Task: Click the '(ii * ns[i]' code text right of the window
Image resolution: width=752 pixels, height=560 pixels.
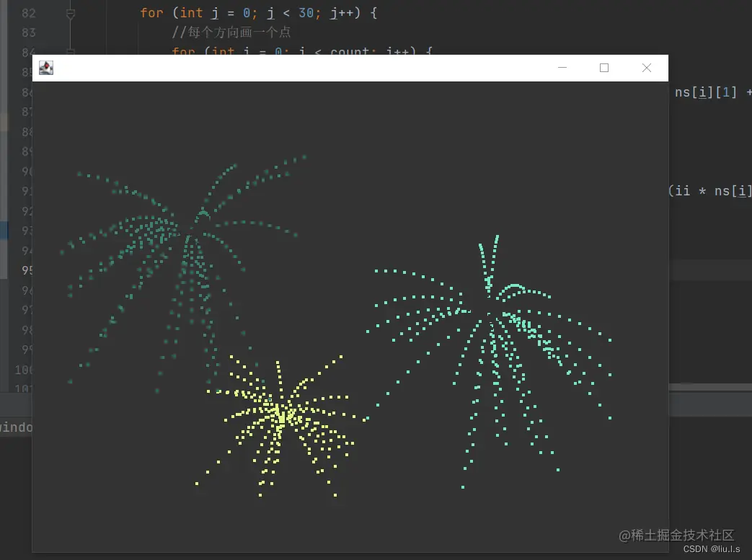Action: pyautogui.click(x=709, y=191)
